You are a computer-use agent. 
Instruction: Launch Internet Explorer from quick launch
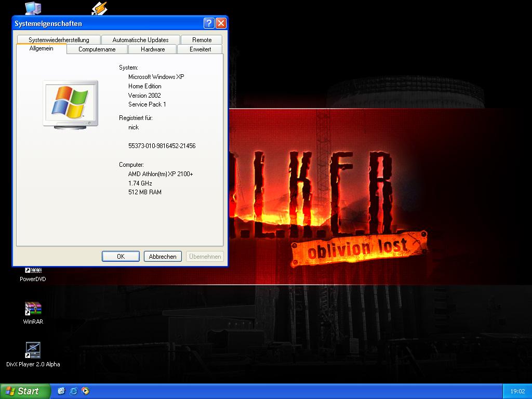point(73,391)
